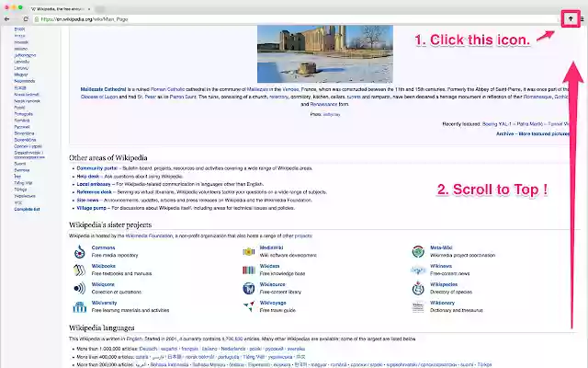
Task: Reload the page with the refresh icon
Action: tap(26, 19)
